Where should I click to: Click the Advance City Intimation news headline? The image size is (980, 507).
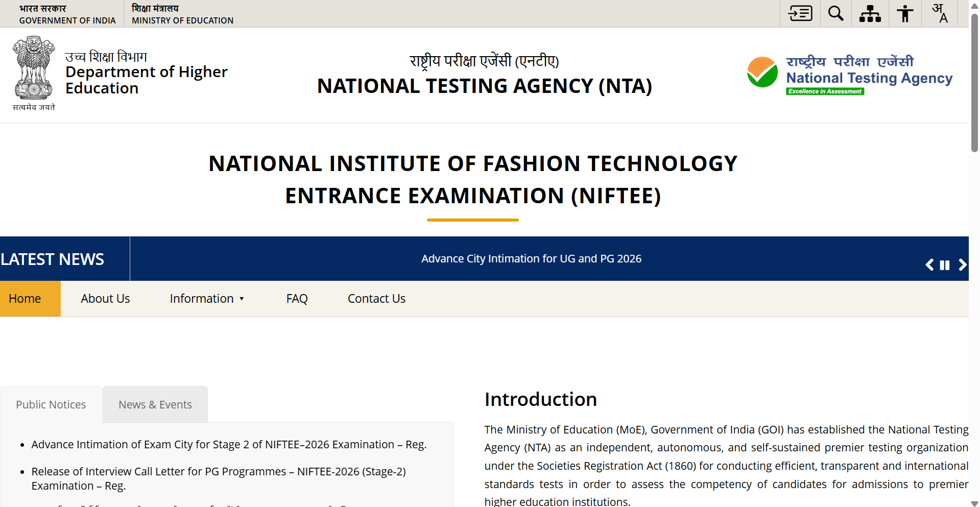531,259
